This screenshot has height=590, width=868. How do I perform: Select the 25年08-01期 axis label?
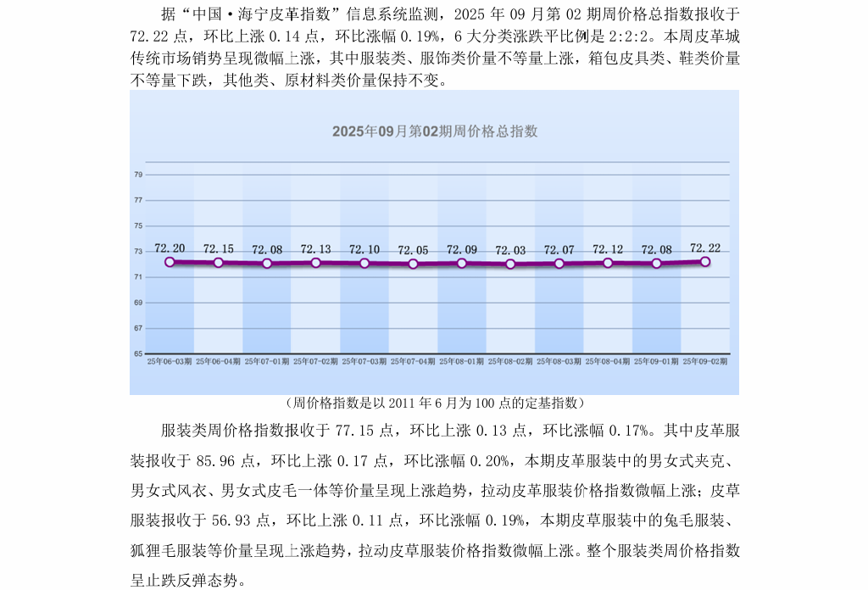(462, 361)
